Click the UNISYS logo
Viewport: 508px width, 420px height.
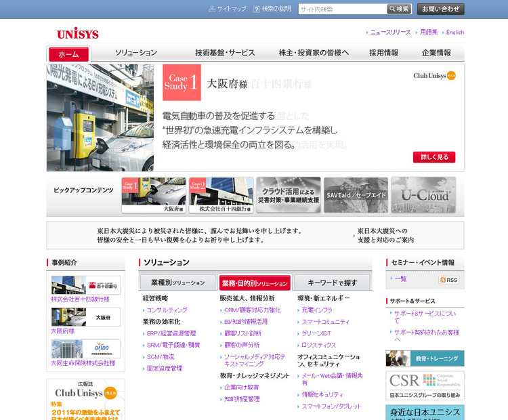78,33
